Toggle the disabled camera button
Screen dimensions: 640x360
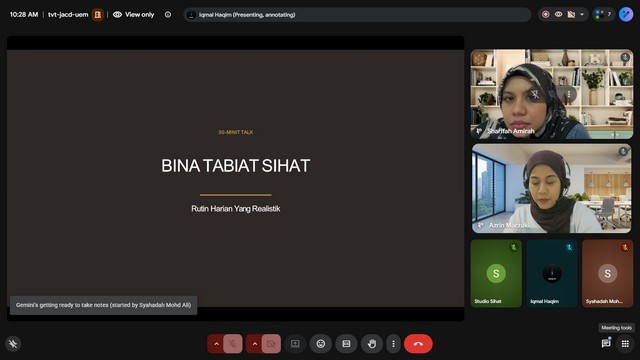pos(271,344)
